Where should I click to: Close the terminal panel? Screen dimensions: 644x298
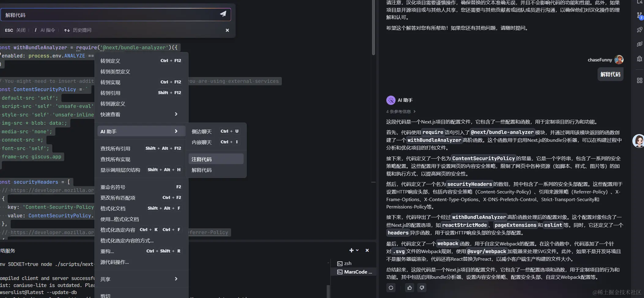(x=367, y=250)
